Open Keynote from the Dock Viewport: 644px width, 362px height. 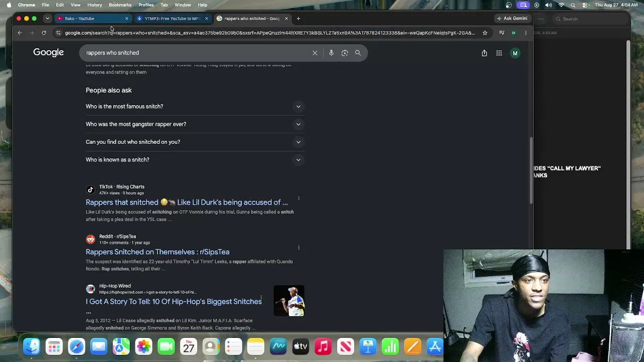pos(368,346)
